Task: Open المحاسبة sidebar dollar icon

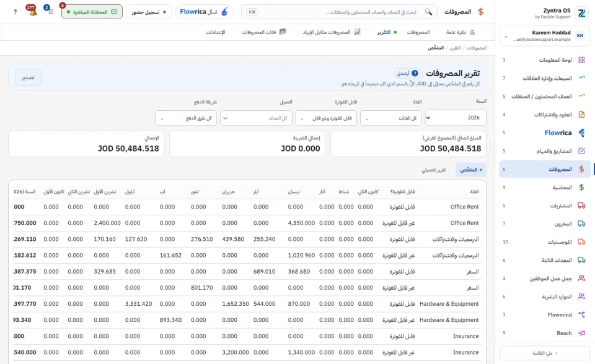Action: click(581, 188)
